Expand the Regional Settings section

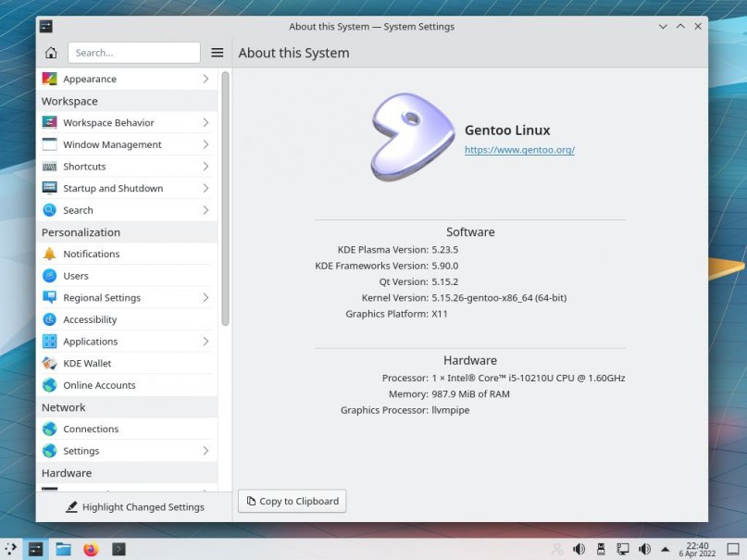(127, 298)
